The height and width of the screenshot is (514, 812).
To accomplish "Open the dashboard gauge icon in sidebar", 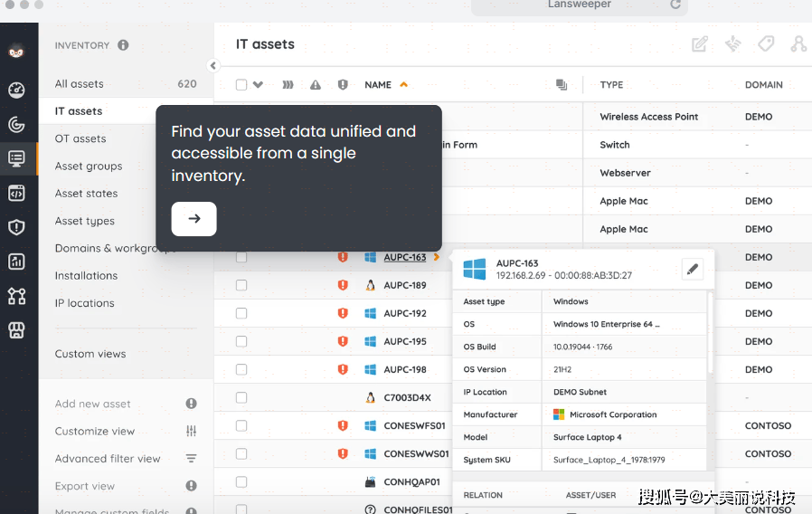I will 16,90.
